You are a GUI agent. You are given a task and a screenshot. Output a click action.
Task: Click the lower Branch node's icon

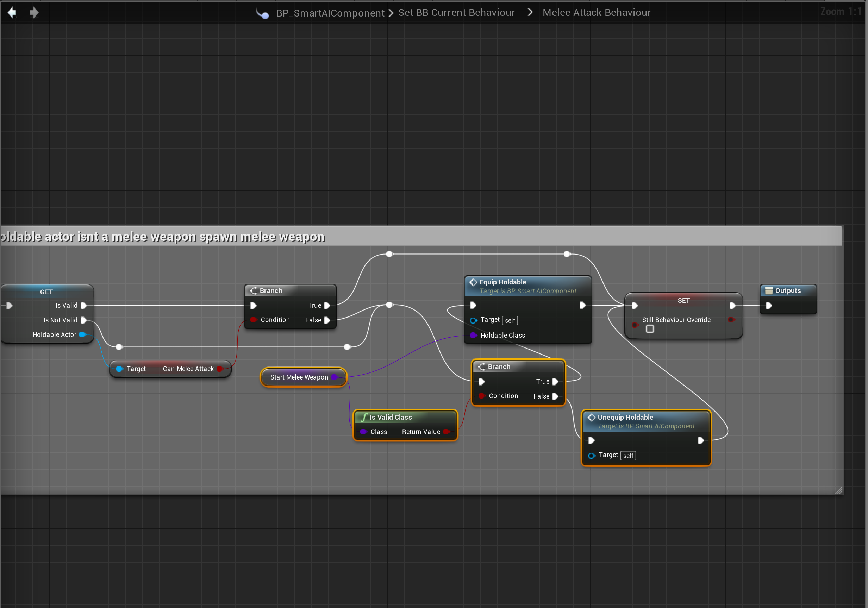[481, 367]
